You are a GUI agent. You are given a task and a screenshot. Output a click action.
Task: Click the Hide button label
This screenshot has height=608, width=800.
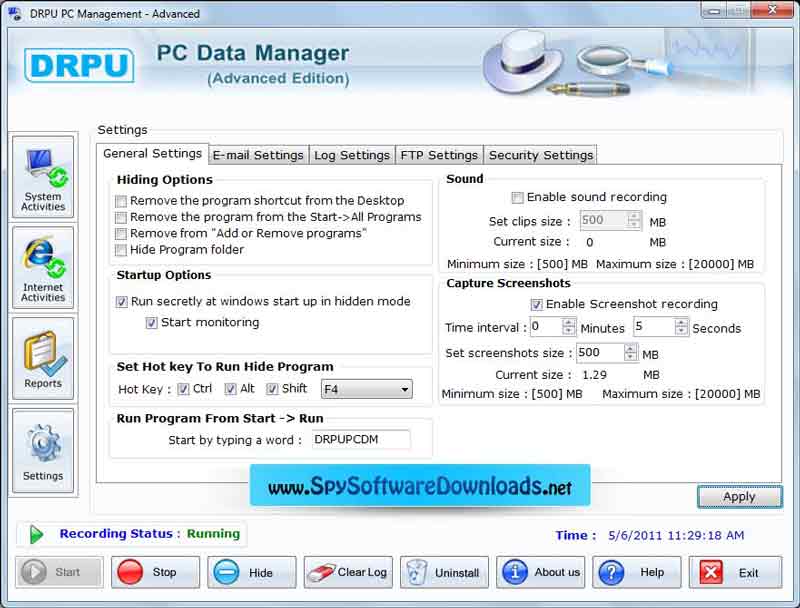pos(261,573)
